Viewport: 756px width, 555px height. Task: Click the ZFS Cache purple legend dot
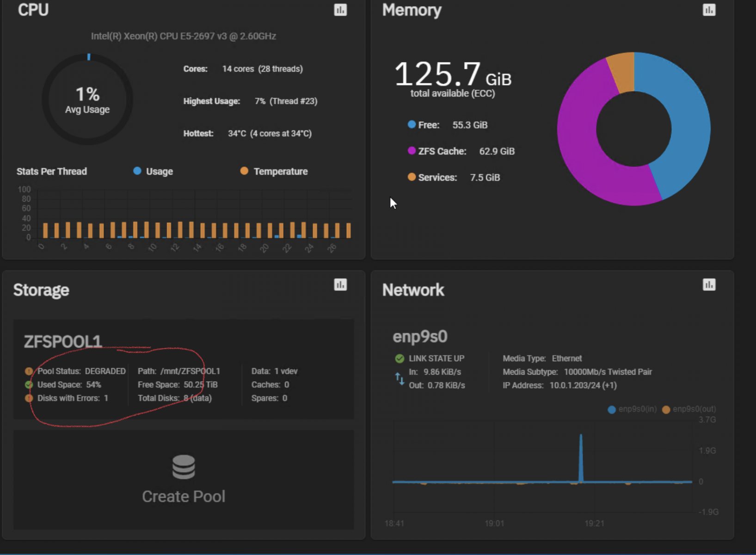(412, 150)
